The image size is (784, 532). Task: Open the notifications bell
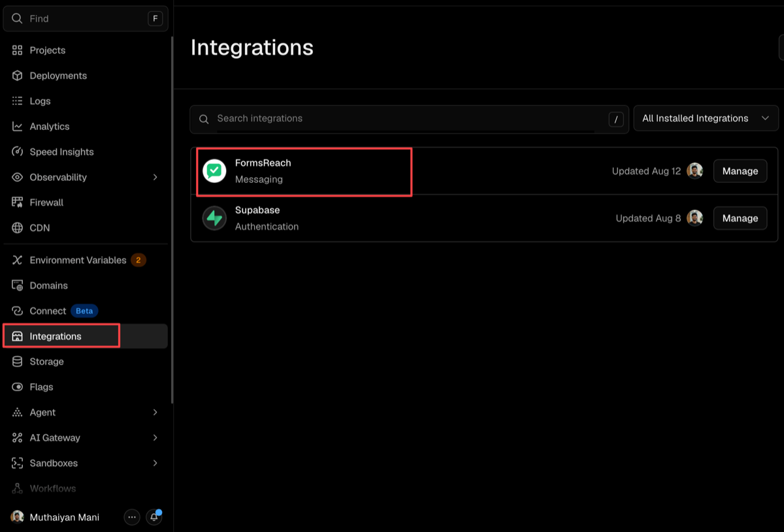pyautogui.click(x=154, y=517)
